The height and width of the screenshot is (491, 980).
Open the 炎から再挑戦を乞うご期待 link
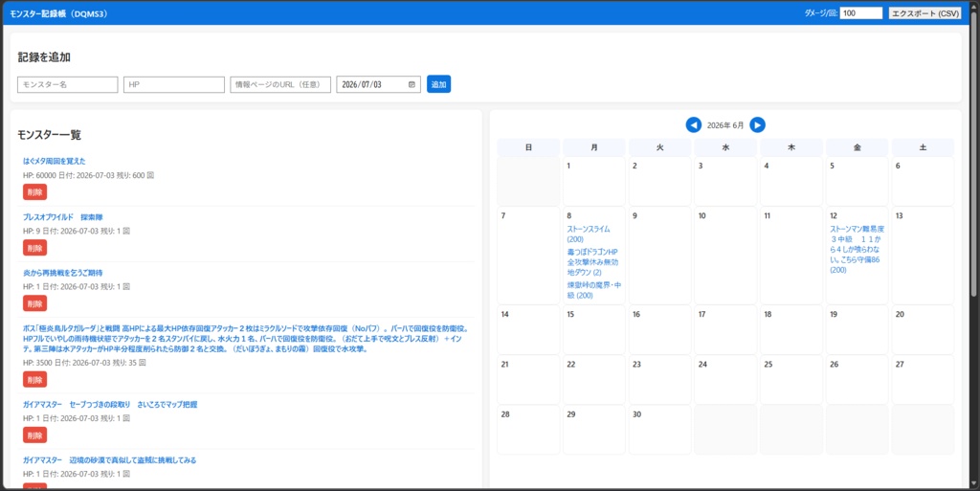63,273
